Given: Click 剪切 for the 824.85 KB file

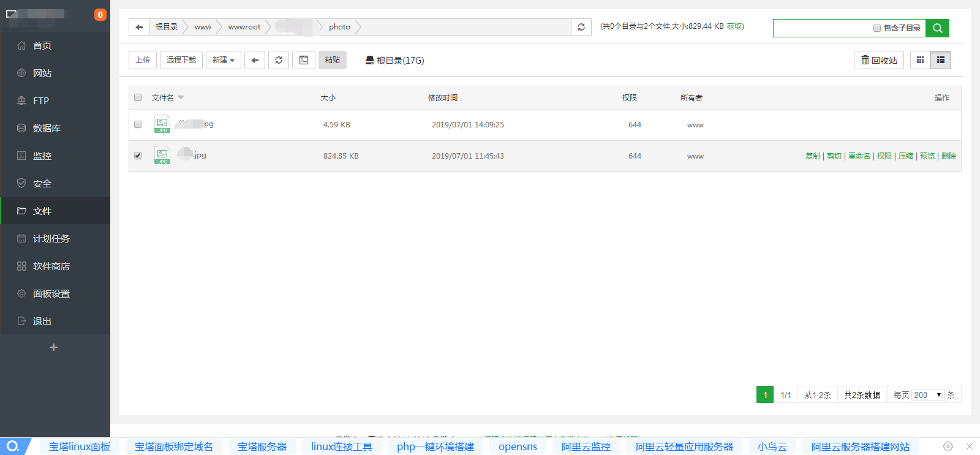Looking at the screenshot, I should tap(834, 156).
